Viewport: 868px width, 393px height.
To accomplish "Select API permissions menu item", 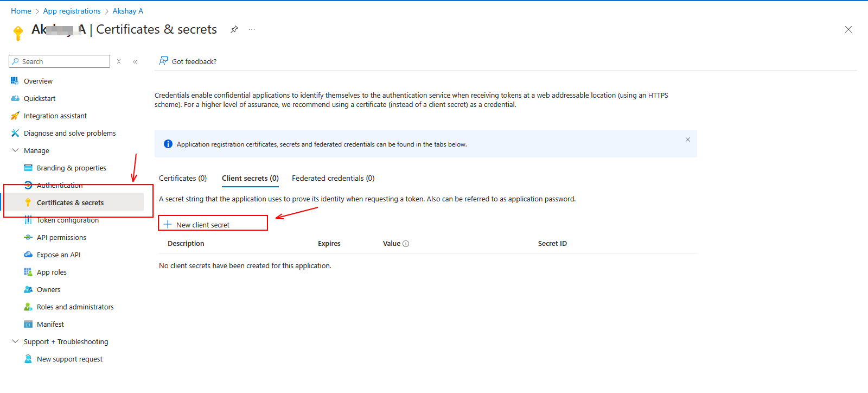I will pyautogui.click(x=61, y=237).
